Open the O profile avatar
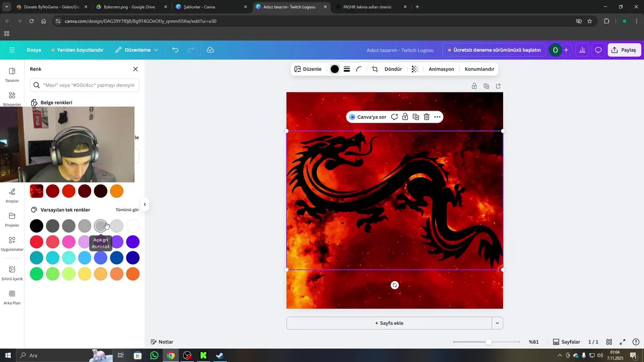The image size is (644, 362). click(555, 50)
